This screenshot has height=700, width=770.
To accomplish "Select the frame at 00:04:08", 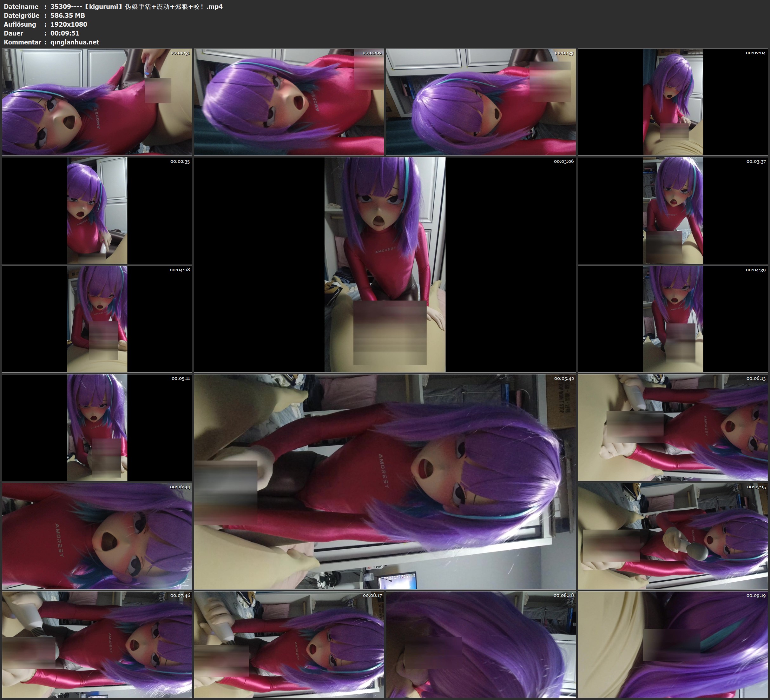I will click(97, 319).
